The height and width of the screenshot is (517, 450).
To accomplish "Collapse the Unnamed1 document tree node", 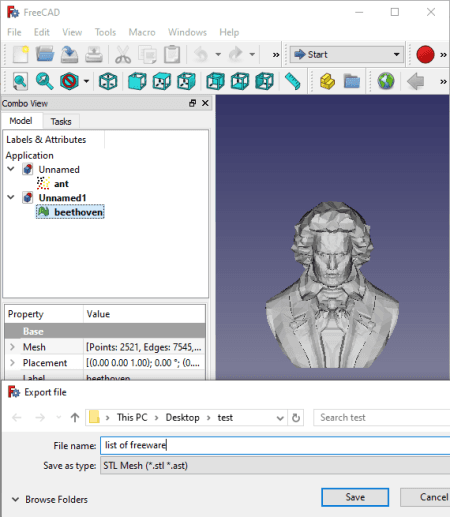I will click(11, 197).
